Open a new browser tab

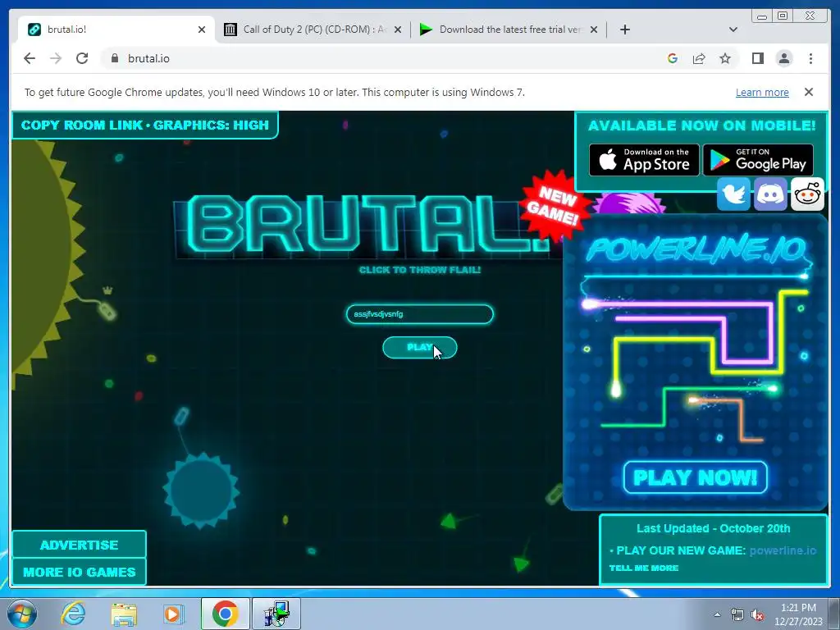pos(624,30)
